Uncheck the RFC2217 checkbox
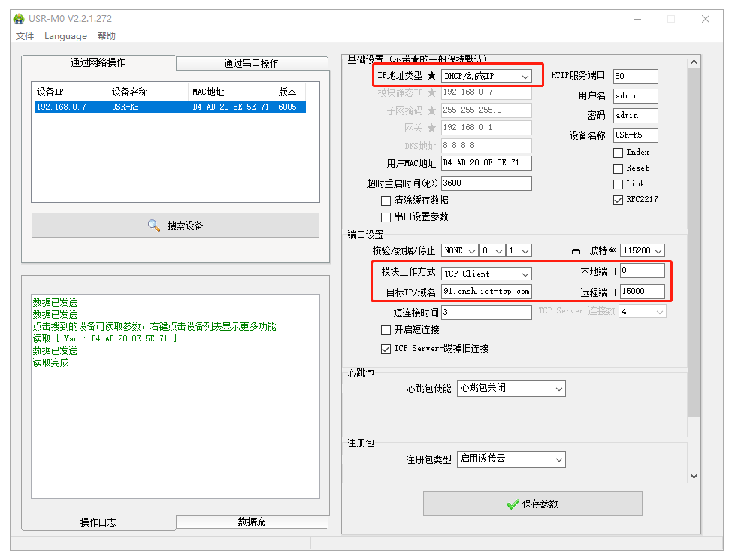735x560 pixels. 619,200
